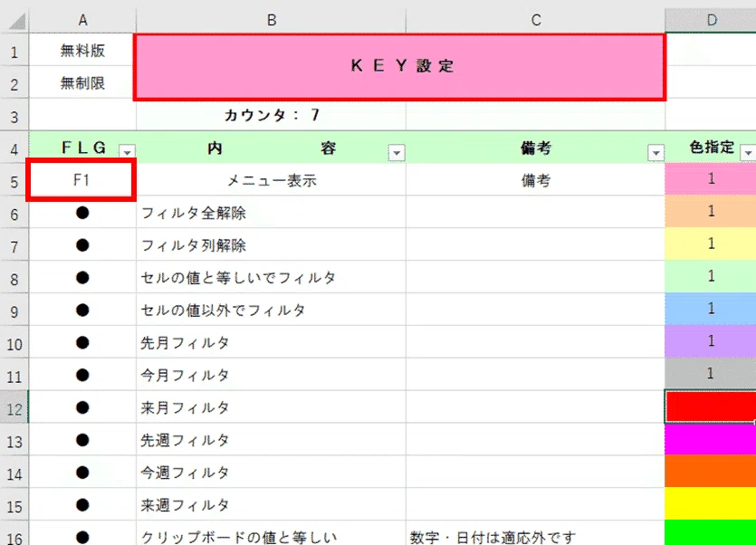Image resolution: width=756 pixels, height=545 pixels.
Task: Click the select-all triangle corner icon
Action: (x=16, y=21)
